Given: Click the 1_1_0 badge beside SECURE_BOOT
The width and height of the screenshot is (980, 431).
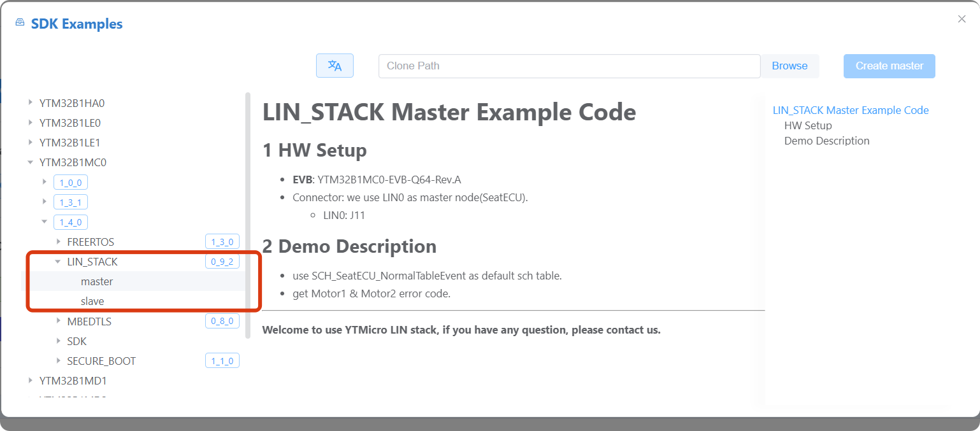Looking at the screenshot, I should click(x=222, y=361).
